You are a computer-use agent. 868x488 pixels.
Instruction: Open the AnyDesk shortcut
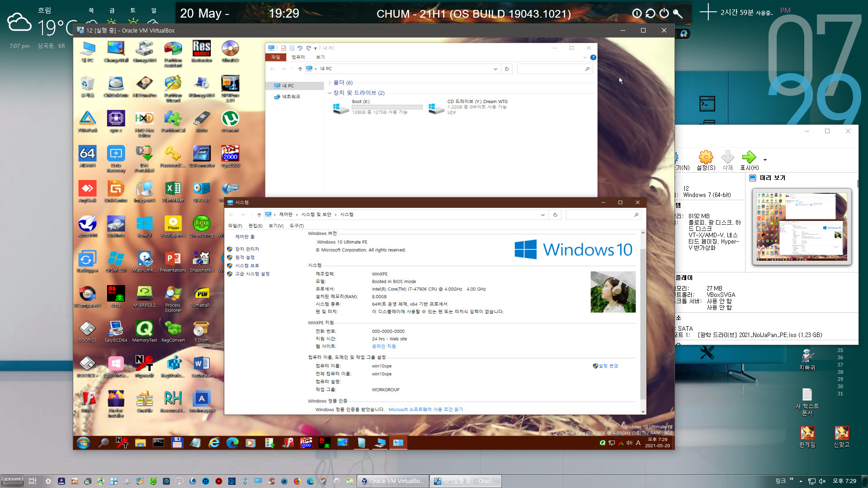coord(87,192)
